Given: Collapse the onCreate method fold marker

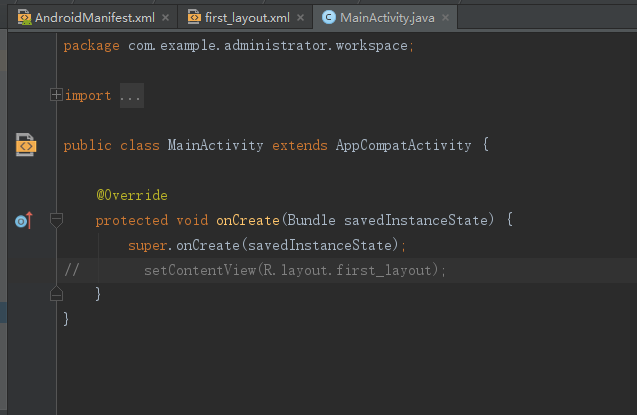Looking at the screenshot, I should tap(56, 220).
